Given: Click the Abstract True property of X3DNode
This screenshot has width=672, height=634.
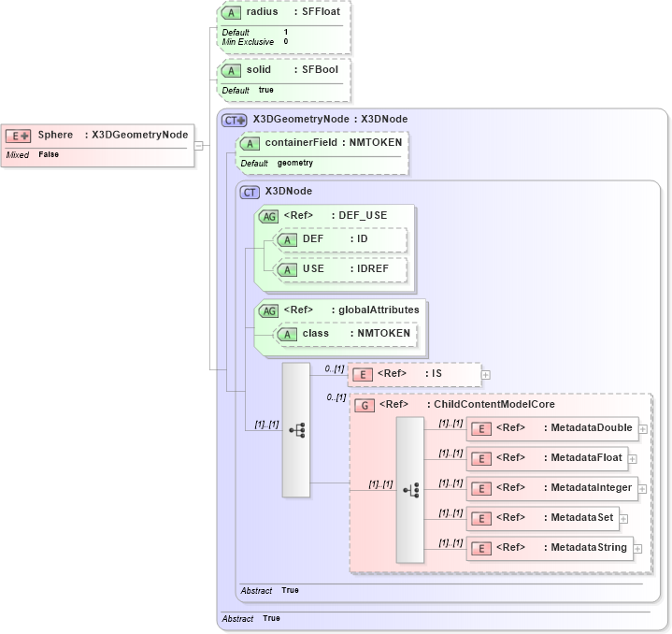Looking at the screenshot, I should pyautogui.click(x=269, y=590).
